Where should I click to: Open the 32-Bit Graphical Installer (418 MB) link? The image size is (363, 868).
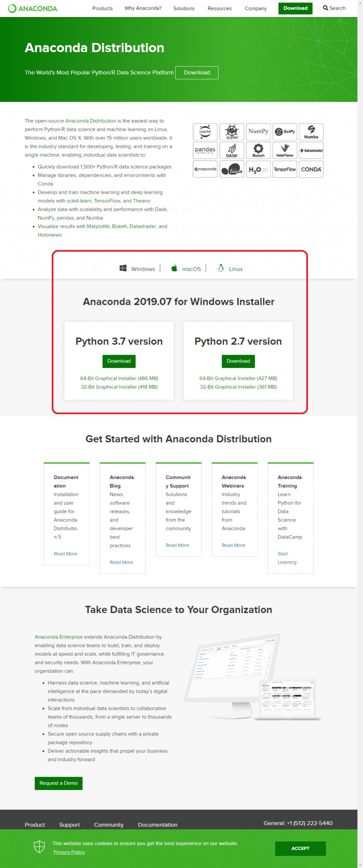(x=119, y=387)
